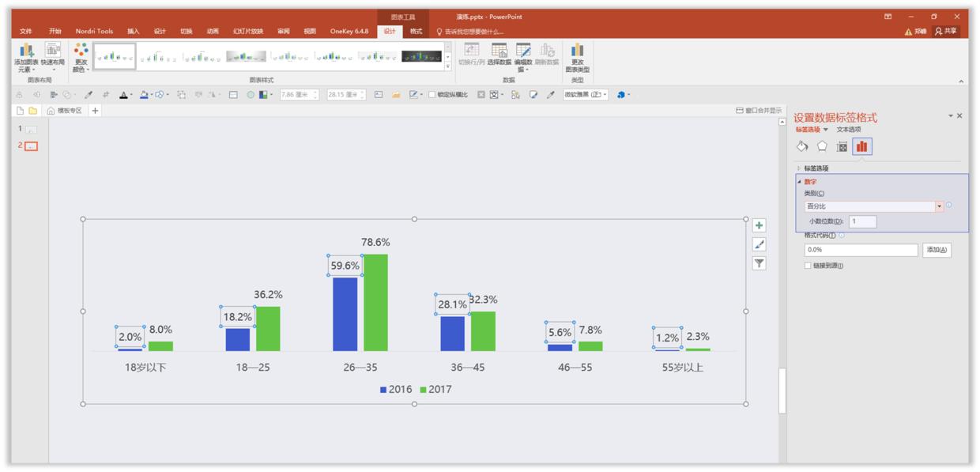The height and width of the screenshot is (472, 980).
Task: Click the 格式代码 input field
Action: pyautogui.click(x=861, y=250)
